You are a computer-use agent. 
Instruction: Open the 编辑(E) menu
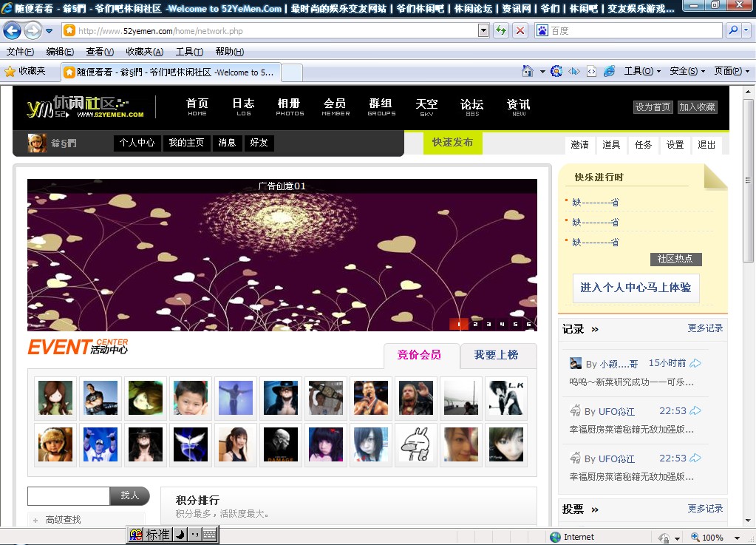60,52
